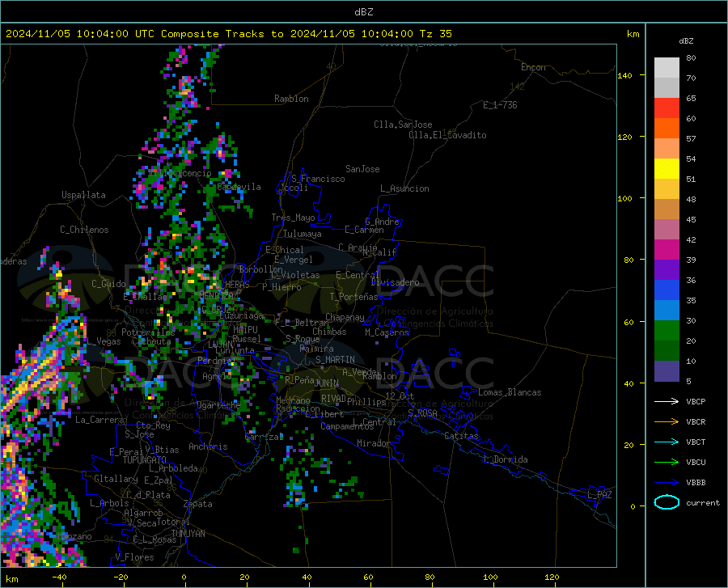Click the light gray 80 dBZ swatch

(667, 67)
